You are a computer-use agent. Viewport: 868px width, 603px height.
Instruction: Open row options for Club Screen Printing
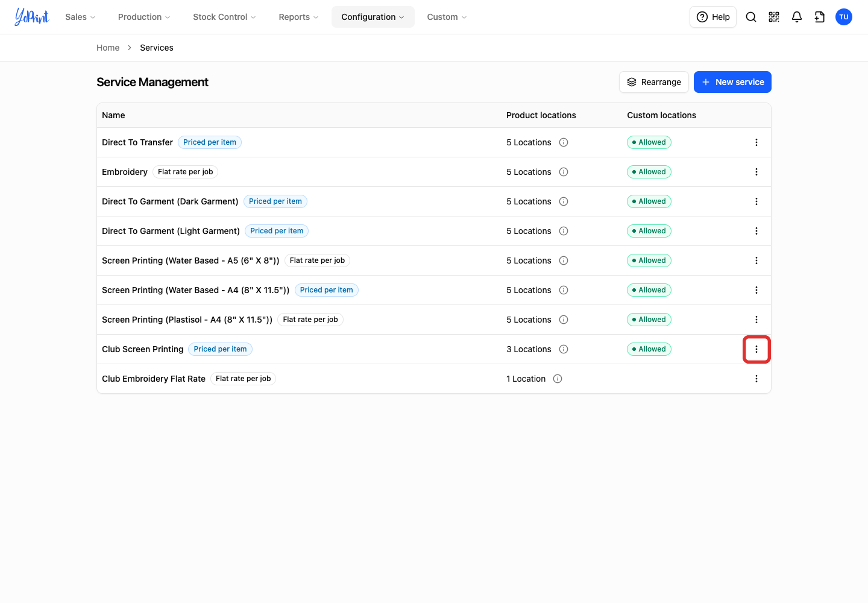pyautogui.click(x=756, y=349)
